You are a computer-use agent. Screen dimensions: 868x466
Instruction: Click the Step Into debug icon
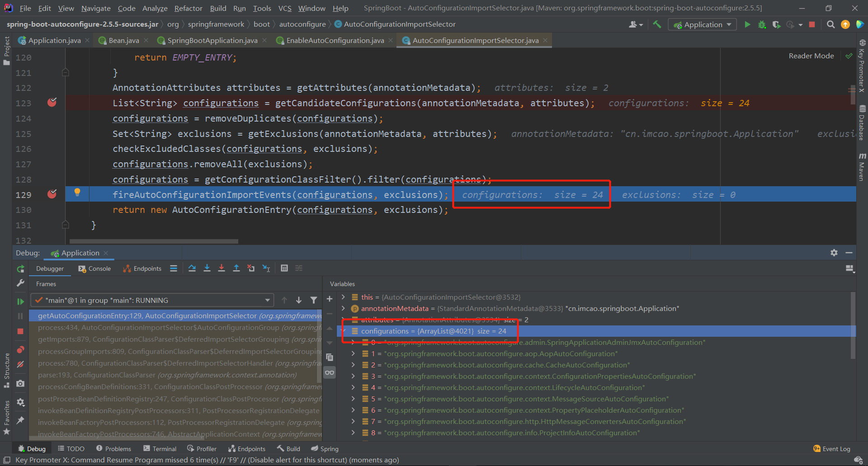(207, 268)
